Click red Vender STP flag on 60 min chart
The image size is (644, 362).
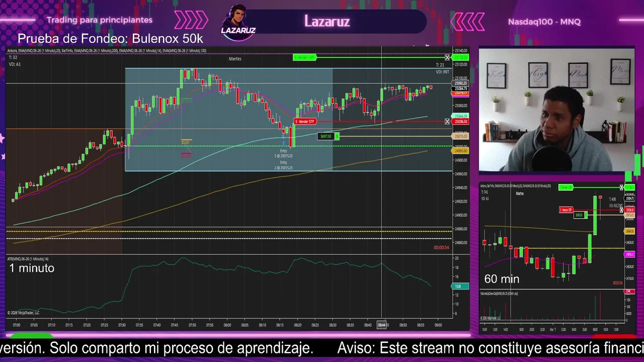567,210
